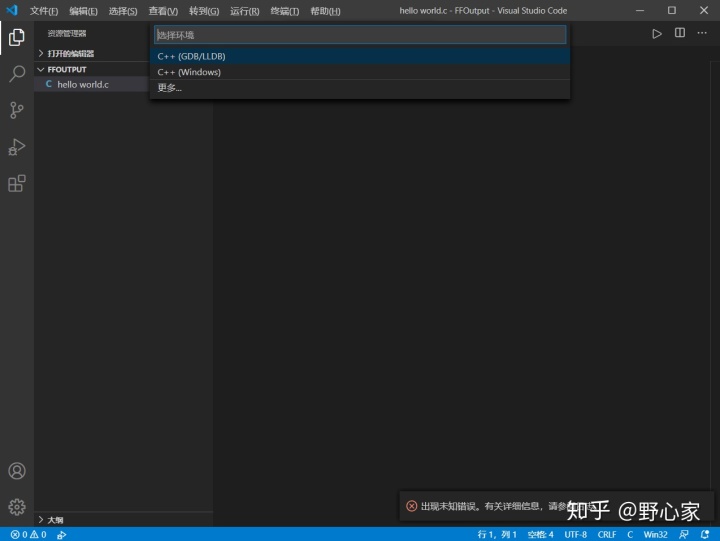Viewport: 720px width, 541px height.
Task: Open the Accounts menu icon
Action: pyautogui.click(x=17, y=471)
